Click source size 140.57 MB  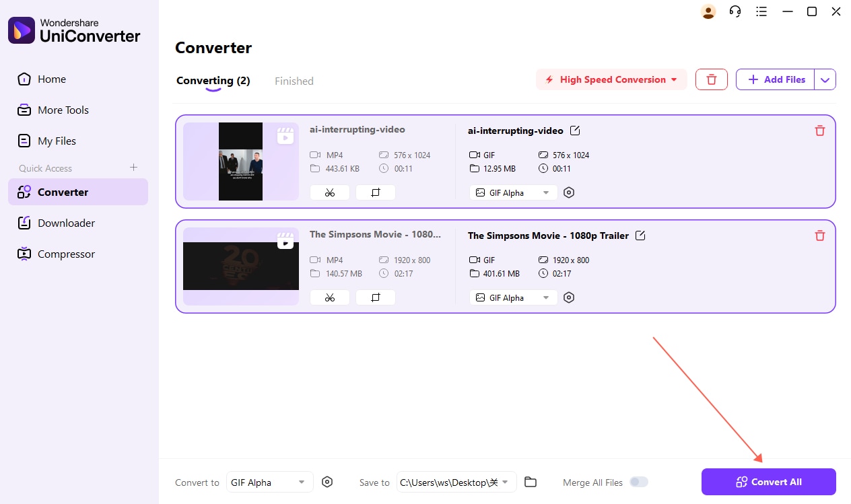click(x=344, y=274)
